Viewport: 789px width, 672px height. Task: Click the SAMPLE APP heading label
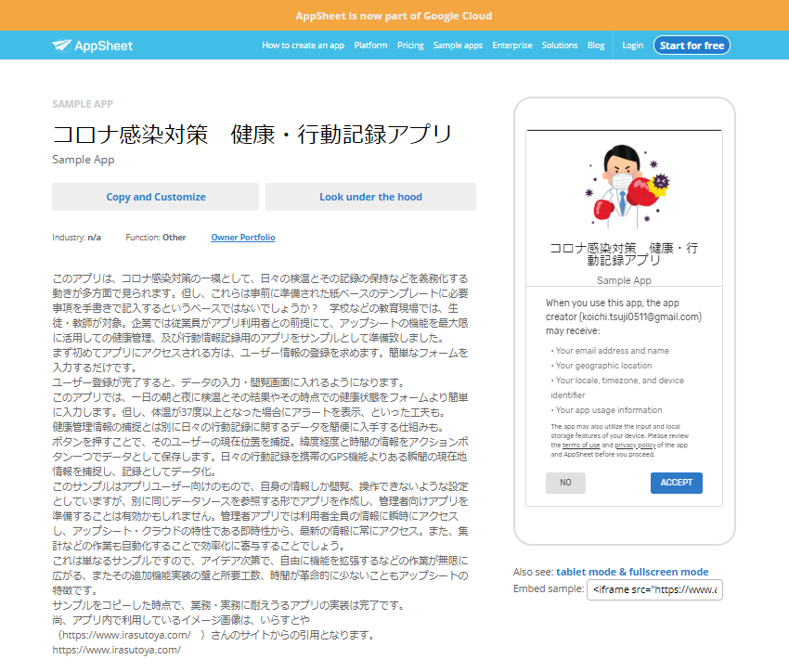click(x=83, y=104)
